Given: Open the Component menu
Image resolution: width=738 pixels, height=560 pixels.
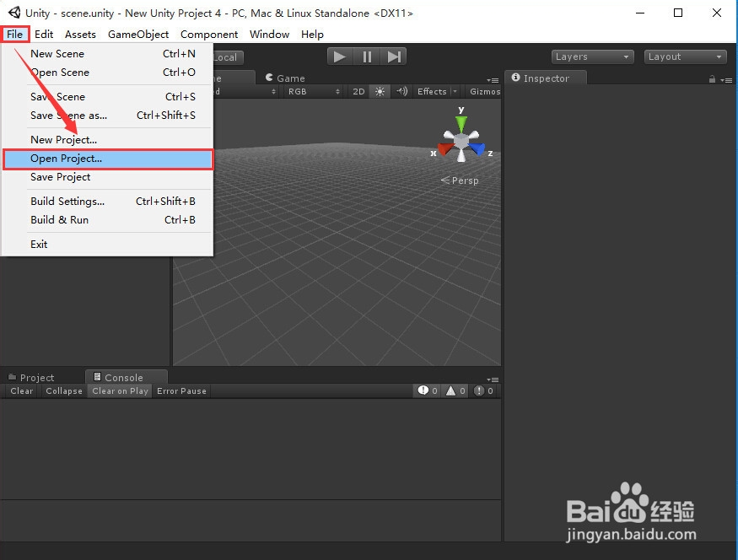Looking at the screenshot, I should coord(209,35).
